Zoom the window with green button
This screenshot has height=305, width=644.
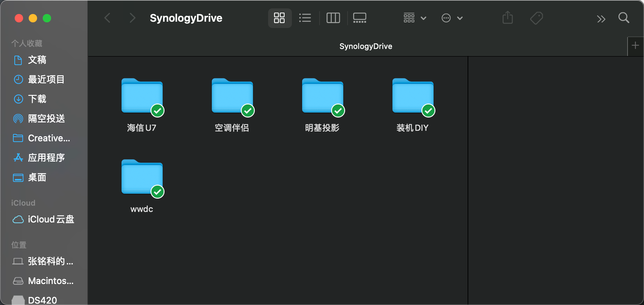click(47, 18)
